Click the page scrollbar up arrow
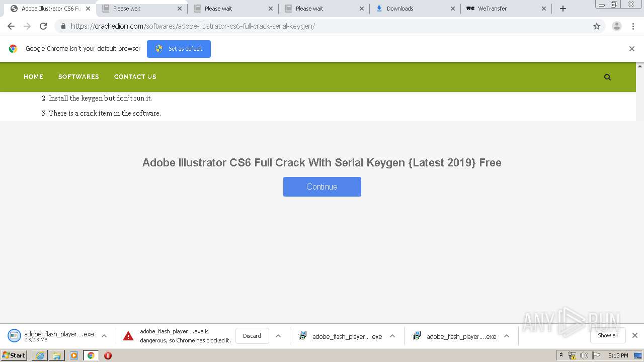The height and width of the screenshot is (362, 644). coord(640,66)
